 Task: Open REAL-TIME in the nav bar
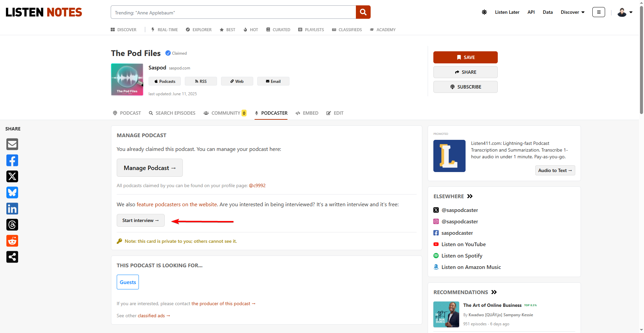(164, 30)
